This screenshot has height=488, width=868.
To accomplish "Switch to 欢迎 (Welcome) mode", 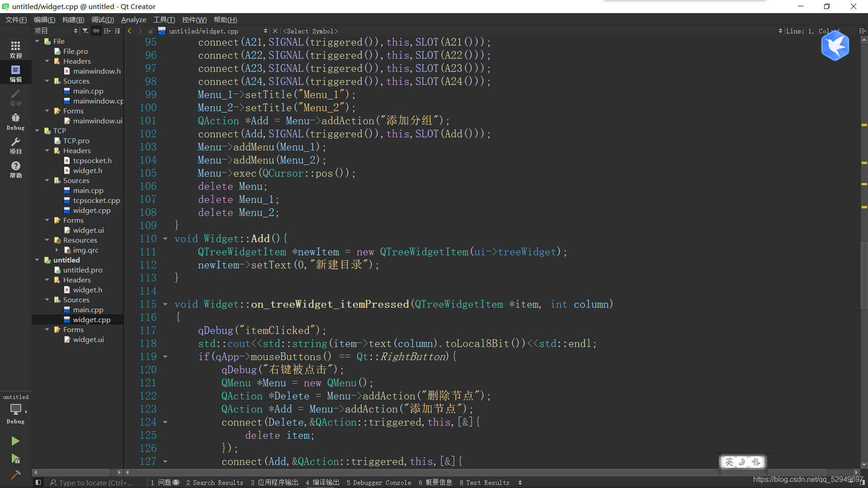I will [15, 48].
